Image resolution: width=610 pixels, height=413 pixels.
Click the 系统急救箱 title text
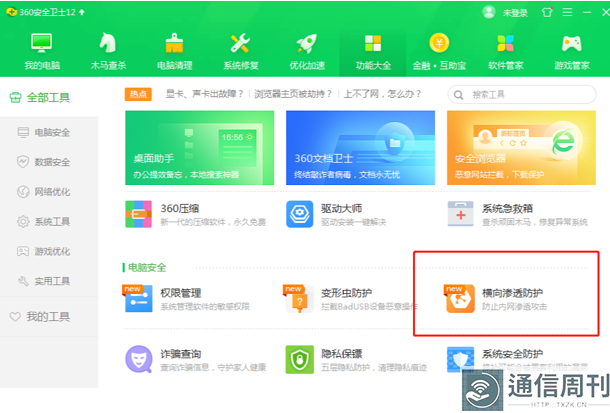pyautogui.click(x=507, y=208)
